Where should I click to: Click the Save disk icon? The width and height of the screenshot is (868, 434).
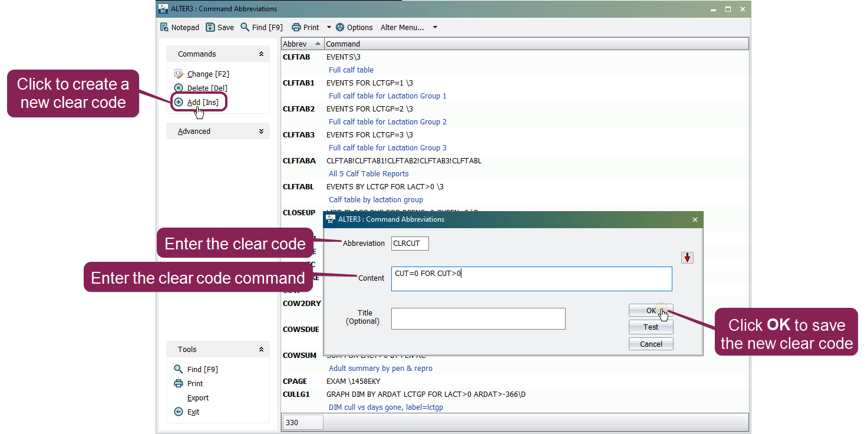coord(210,28)
